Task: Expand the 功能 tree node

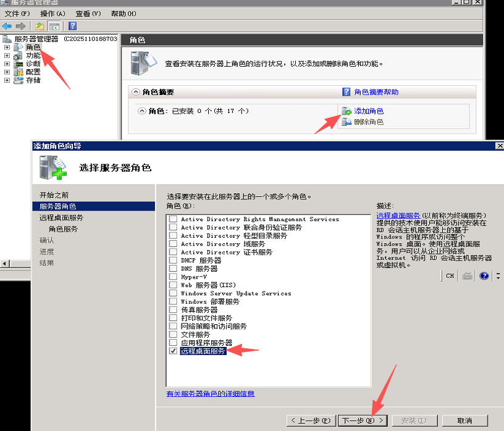Action: (7, 56)
